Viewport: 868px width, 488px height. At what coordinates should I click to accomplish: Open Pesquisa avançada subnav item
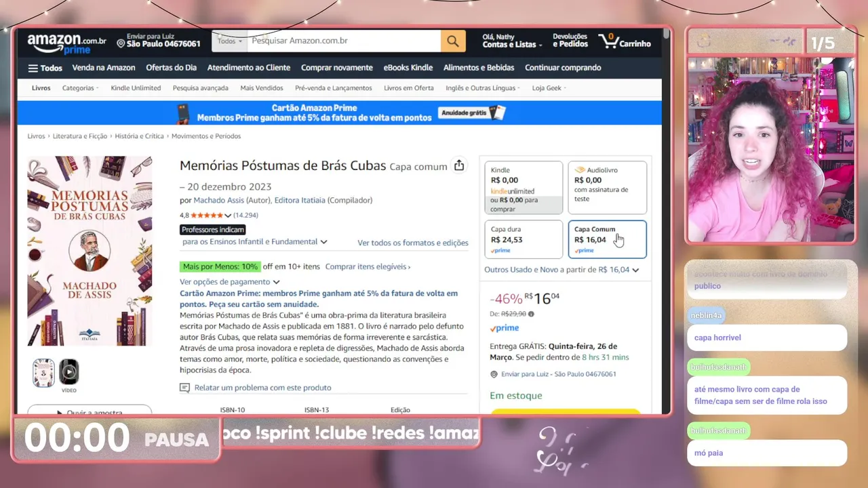(201, 88)
